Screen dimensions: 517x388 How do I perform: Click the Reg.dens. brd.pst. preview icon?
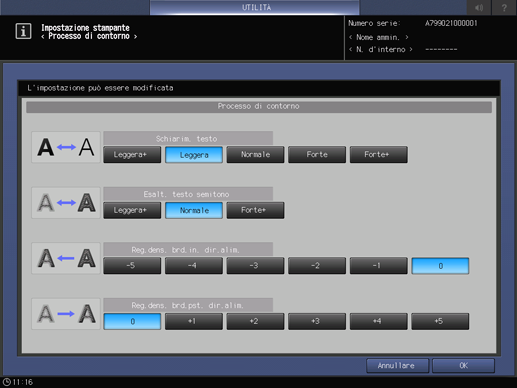[x=66, y=314]
